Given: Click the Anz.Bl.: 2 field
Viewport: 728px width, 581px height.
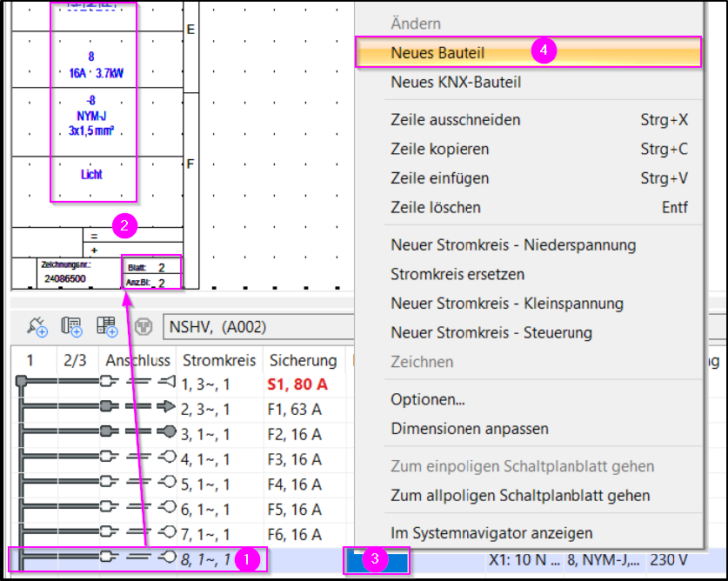Looking at the screenshot, I should (x=151, y=283).
